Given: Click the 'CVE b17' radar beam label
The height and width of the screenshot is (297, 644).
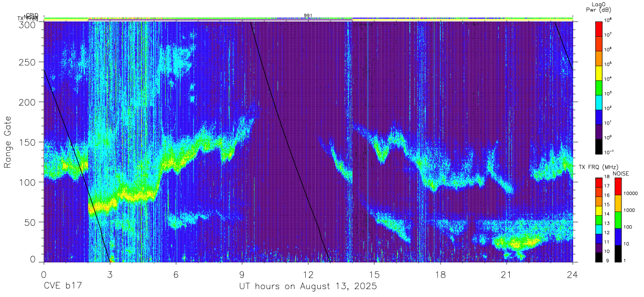Looking at the screenshot, I should [x=62, y=287].
